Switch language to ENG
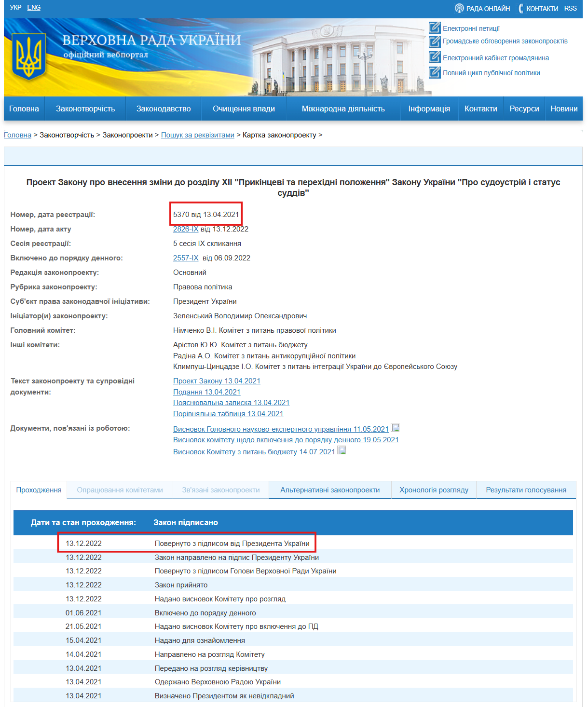The image size is (588, 707). [34, 7]
